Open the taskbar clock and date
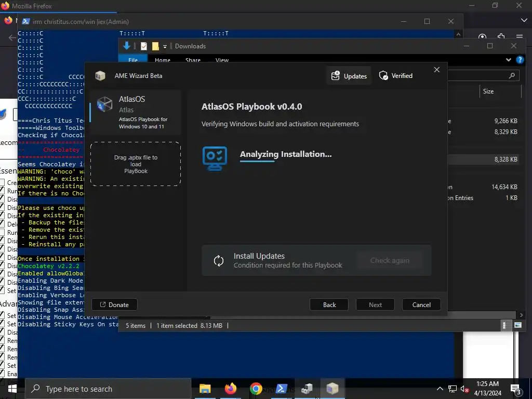The width and height of the screenshot is (532, 399). point(487,389)
